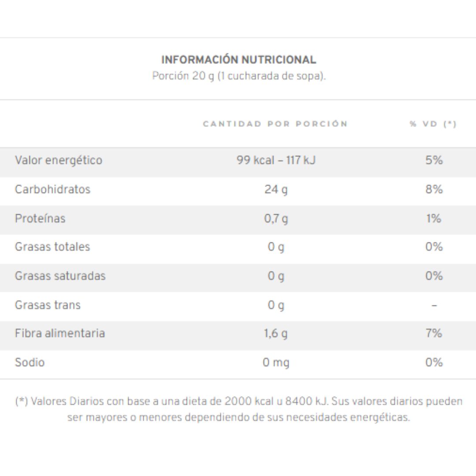Select the Carbohidratos row label
Image resolution: width=476 pixels, height=476 pixels.
point(52,189)
